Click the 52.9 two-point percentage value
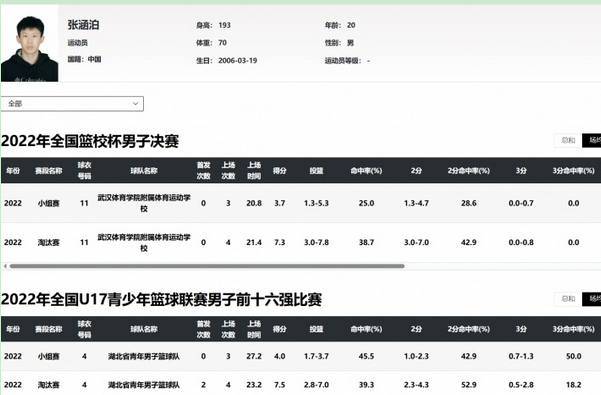This screenshot has width=601, height=395. [468, 385]
